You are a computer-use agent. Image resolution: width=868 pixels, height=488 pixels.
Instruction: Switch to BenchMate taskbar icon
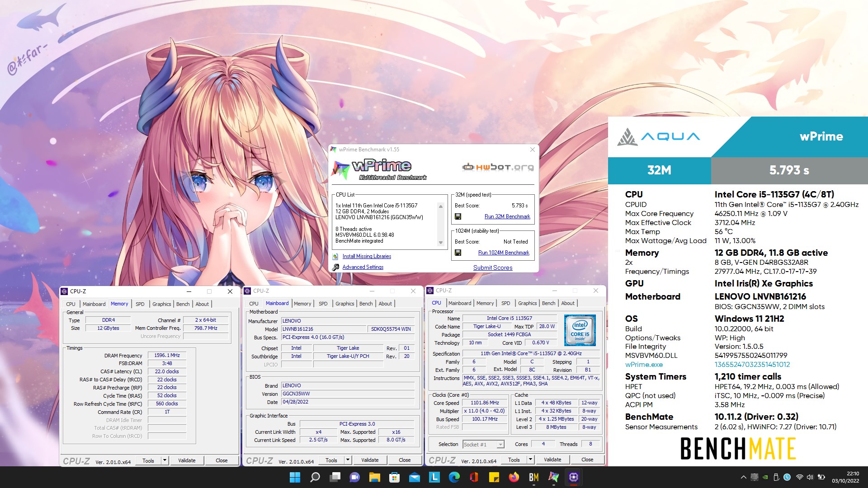(x=534, y=477)
